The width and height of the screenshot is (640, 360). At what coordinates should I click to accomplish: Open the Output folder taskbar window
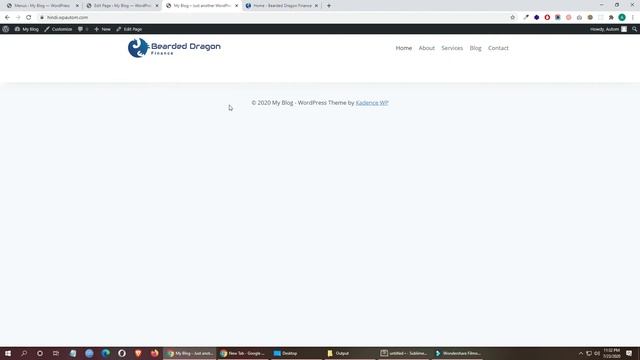coord(350,353)
